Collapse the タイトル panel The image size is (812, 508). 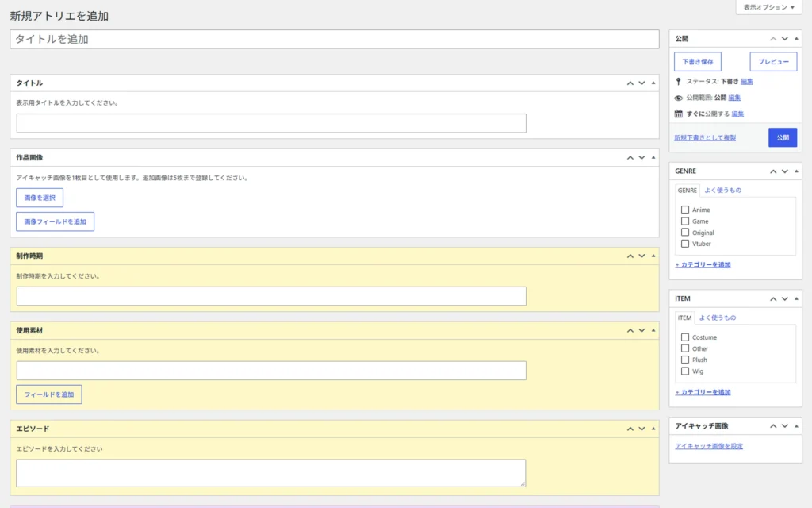click(653, 83)
